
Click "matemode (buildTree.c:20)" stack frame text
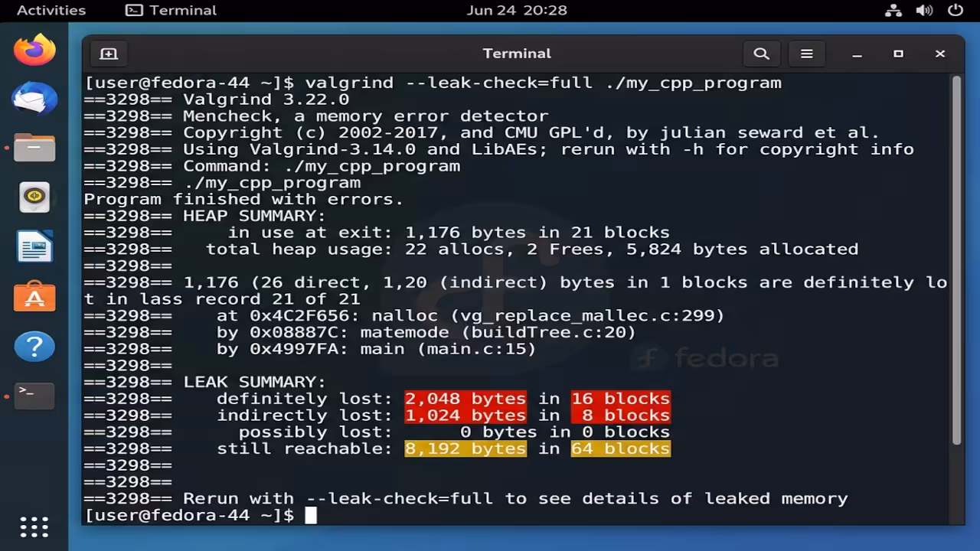pos(498,332)
